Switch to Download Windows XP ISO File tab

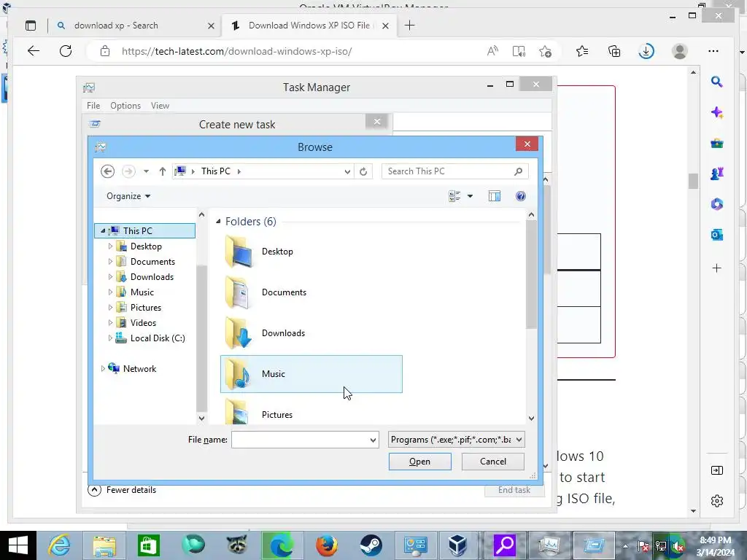click(x=309, y=26)
